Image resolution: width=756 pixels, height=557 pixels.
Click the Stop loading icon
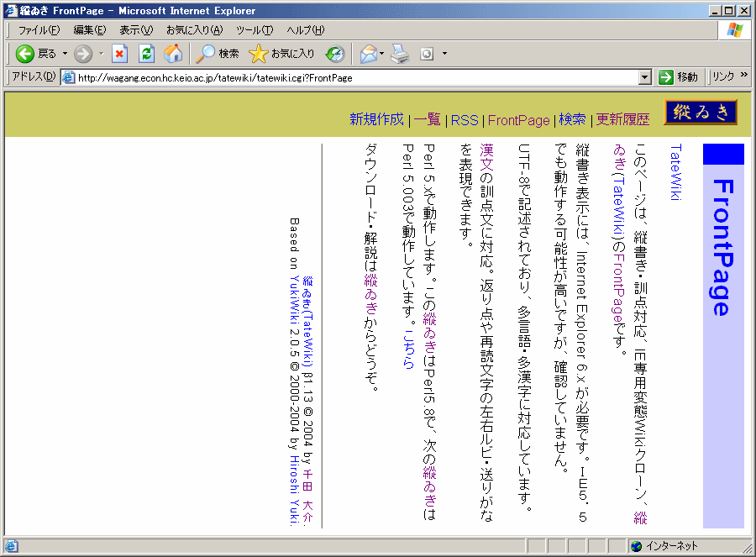119,54
